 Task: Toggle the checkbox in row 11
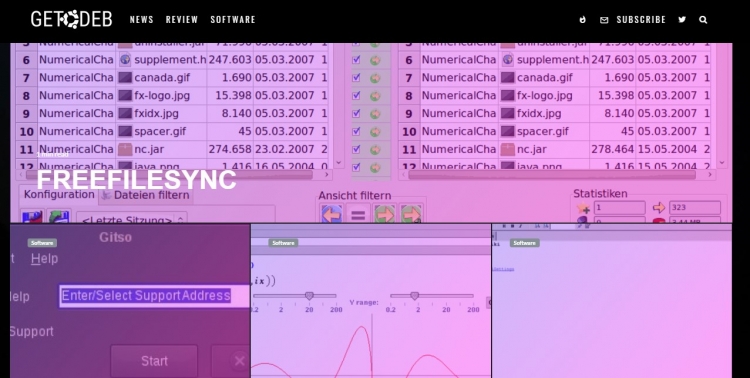point(356,149)
